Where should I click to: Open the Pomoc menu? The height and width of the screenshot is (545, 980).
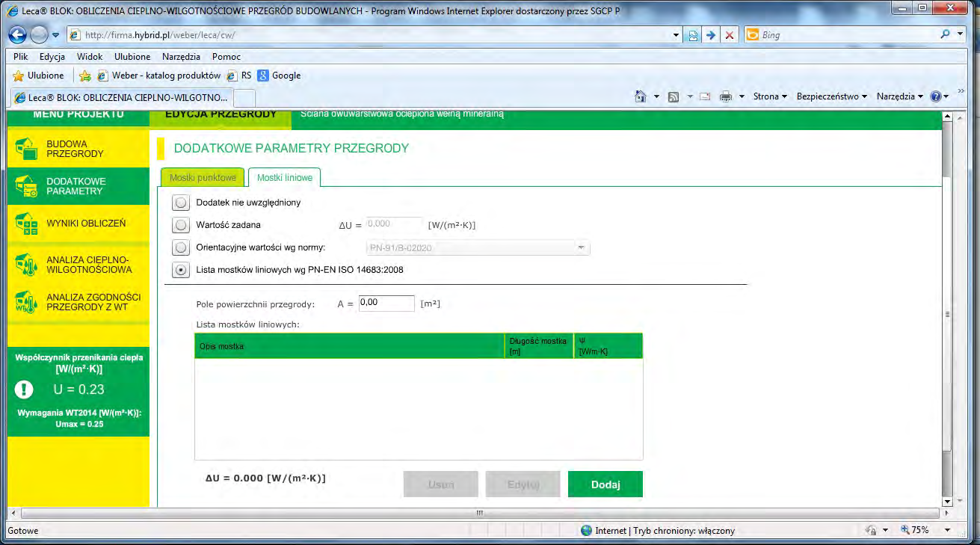click(226, 57)
